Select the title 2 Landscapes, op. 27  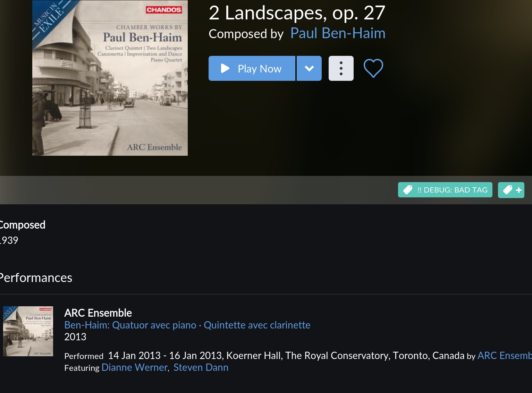click(x=297, y=13)
